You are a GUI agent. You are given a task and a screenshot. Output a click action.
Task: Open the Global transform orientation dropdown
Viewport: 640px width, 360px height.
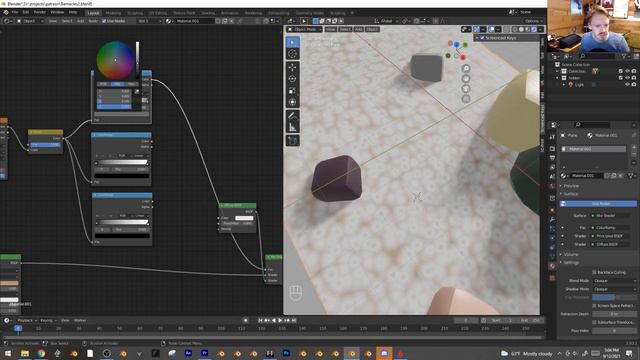pyautogui.click(x=386, y=21)
